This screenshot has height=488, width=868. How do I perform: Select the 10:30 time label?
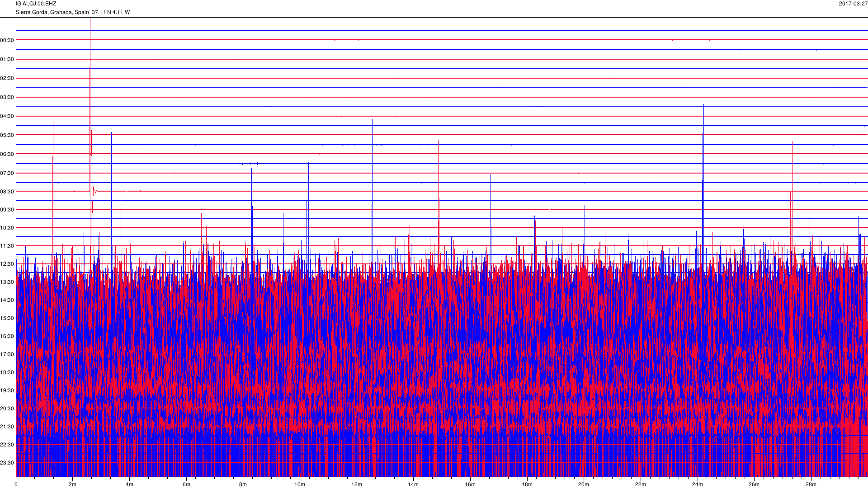point(7,228)
